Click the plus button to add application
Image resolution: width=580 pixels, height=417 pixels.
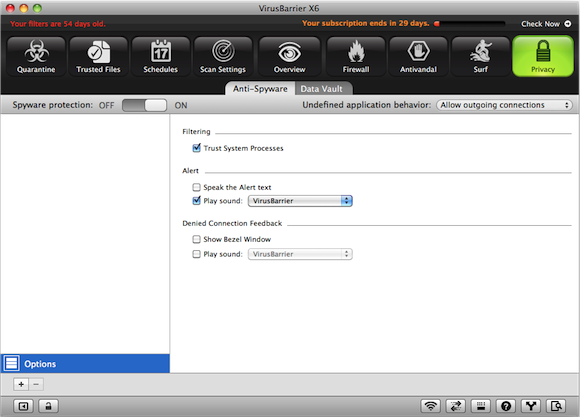[21, 384]
